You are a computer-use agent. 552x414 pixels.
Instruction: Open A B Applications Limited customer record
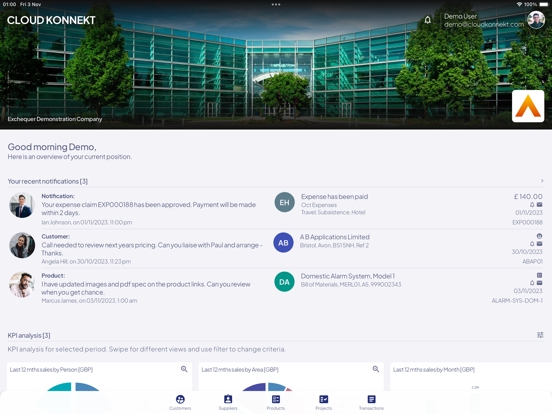pos(335,237)
